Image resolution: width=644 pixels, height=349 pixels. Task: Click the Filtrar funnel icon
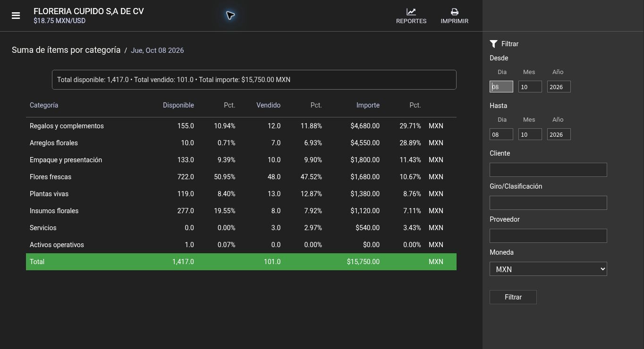[x=493, y=44]
